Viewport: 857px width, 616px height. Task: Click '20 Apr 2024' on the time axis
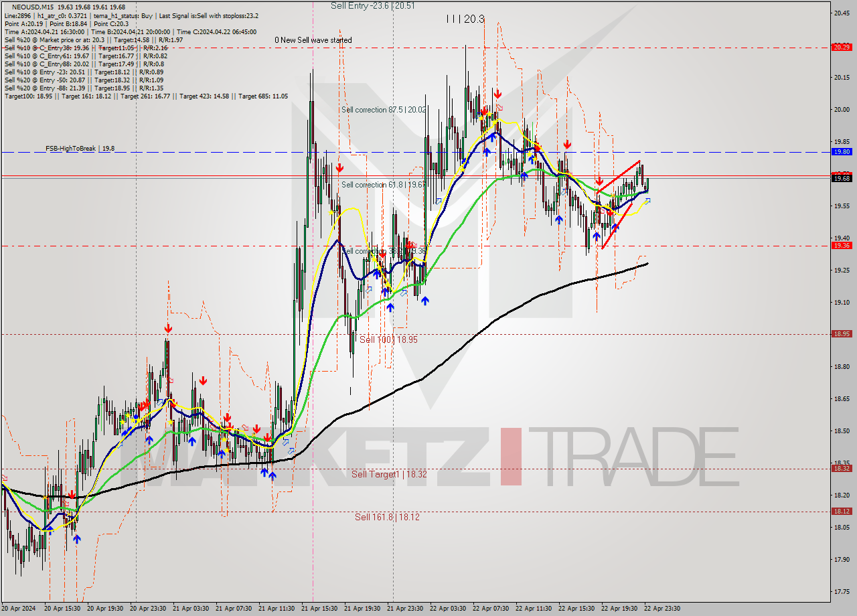(20, 609)
